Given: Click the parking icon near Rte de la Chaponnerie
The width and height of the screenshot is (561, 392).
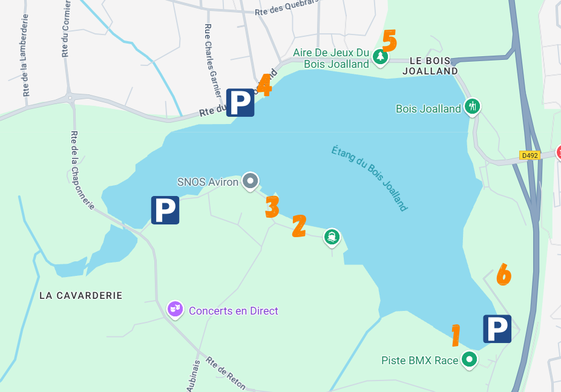Looking at the screenshot, I should pyautogui.click(x=165, y=211).
